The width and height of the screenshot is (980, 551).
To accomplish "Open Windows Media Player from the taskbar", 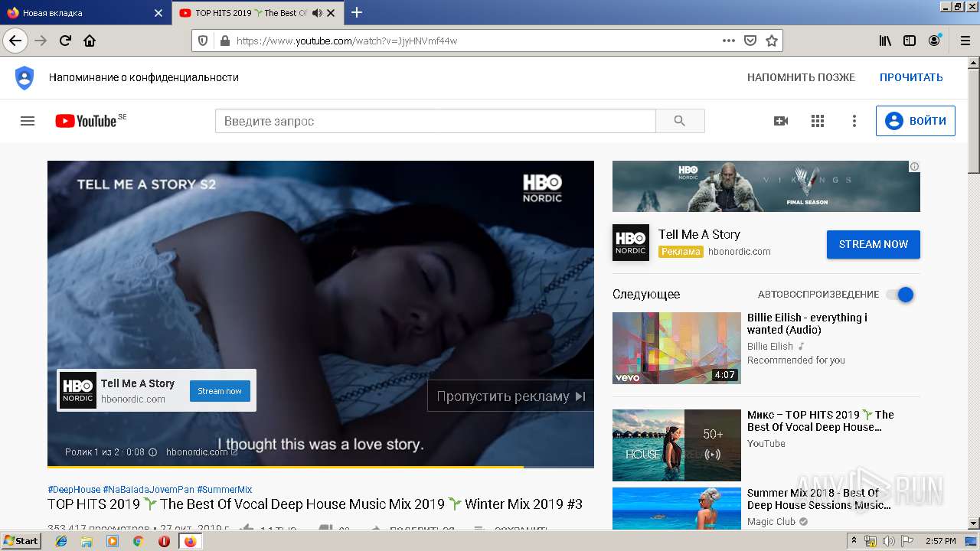I will (113, 541).
